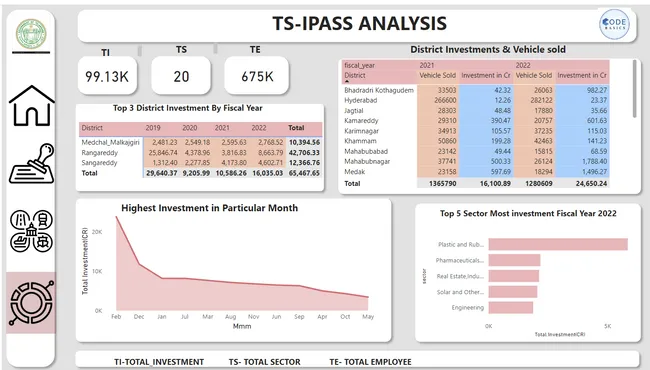The image size is (650, 370).
Task: Click the Code Basics logo
Action: pos(614,24)
